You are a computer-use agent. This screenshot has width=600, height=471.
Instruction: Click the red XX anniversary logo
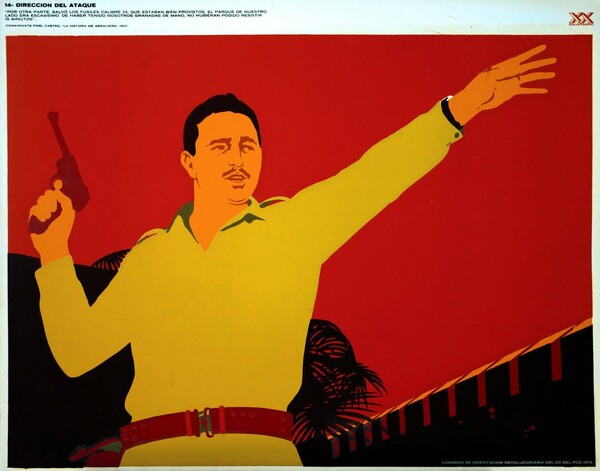coord(580,19)
